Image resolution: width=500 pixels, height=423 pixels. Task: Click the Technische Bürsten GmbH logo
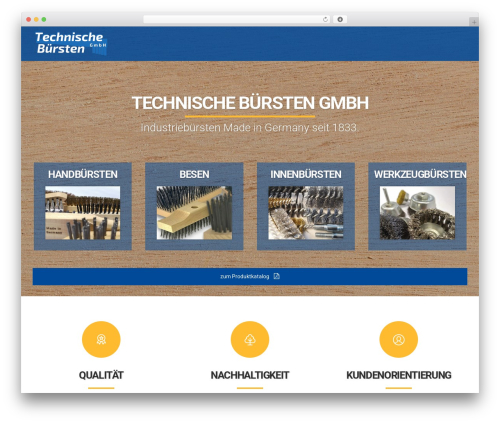point(71,43)
